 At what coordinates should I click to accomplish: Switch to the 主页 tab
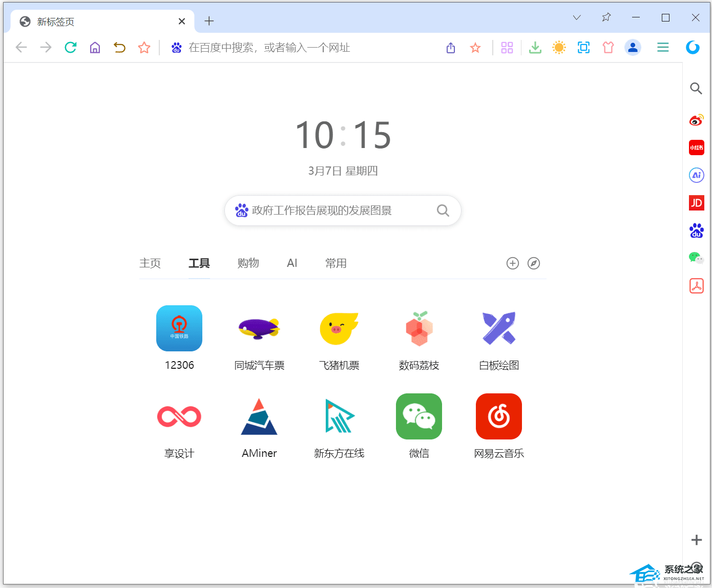point(150,263)
